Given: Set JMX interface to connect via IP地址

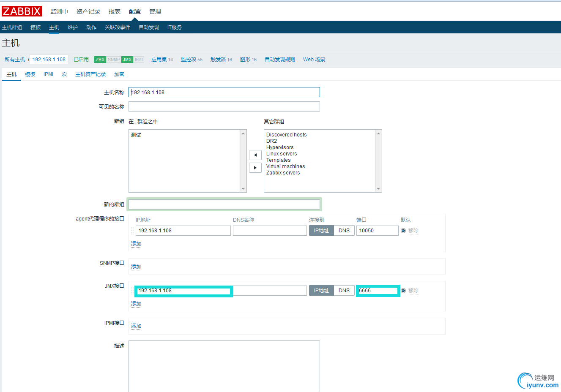Looking at the screenshot, I should pos(321,291).
